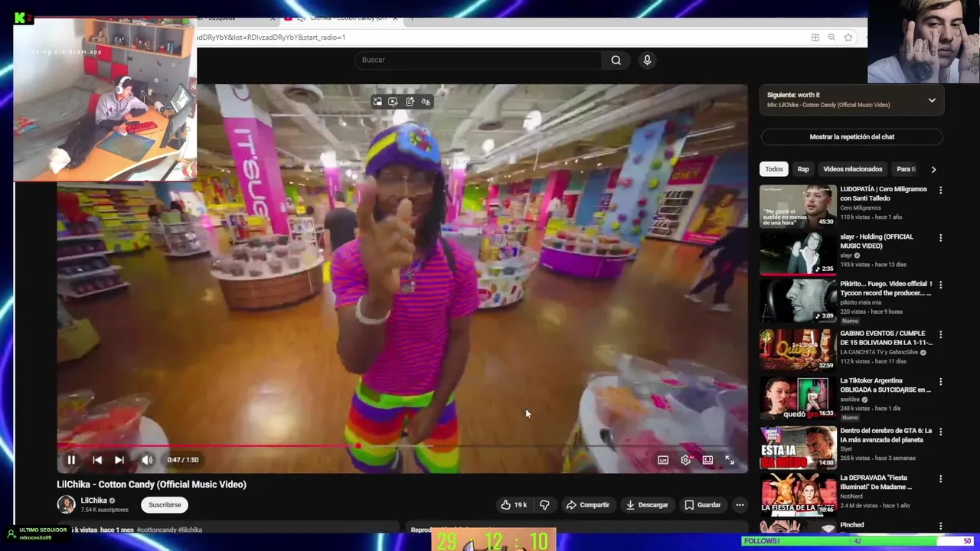Viewport: 980px width, 551px height.
Task: Subscribe with the Suscribirse button
Action: pyautogui.click(x=165, y=505)
